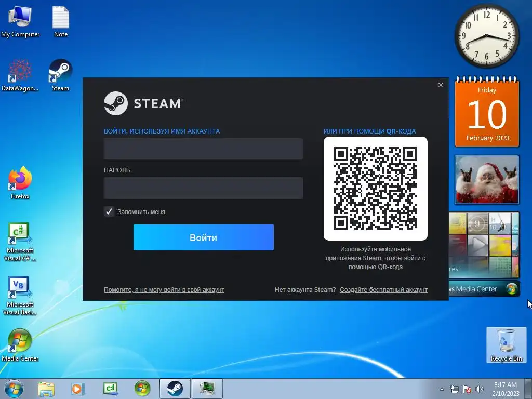The width and height of the screenshot is (532, 399).
Task: Click the Media Center gadget label bar
Action: 484,289
